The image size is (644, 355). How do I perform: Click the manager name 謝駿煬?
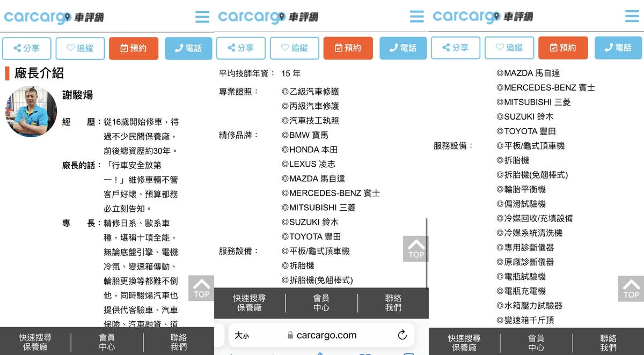pos(78,95)
